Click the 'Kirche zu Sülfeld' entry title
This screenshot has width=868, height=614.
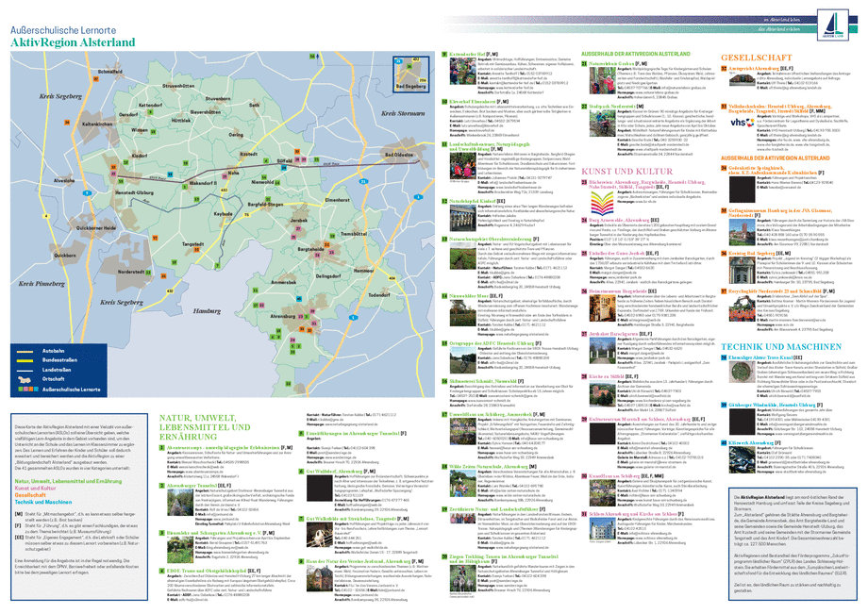606,376
